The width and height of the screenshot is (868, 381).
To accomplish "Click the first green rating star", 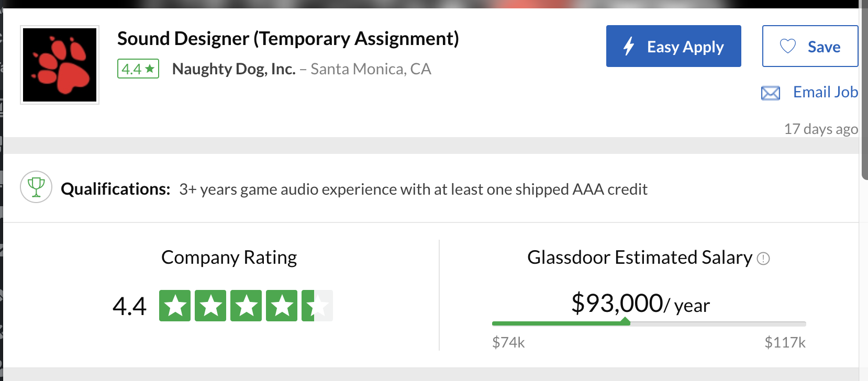I will (175, 306).
